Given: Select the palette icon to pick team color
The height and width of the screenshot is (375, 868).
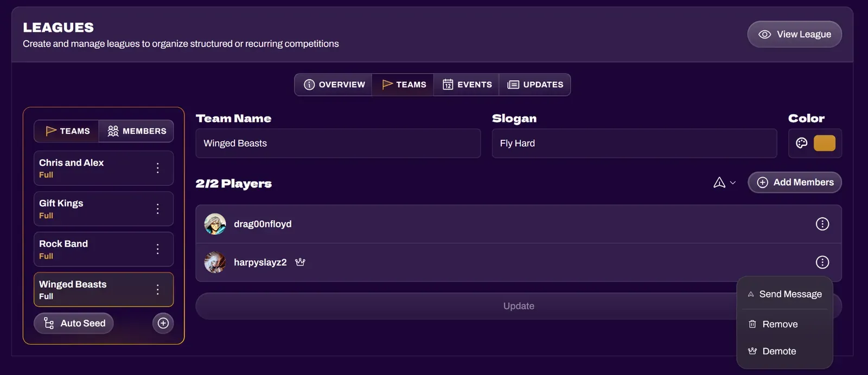Looking at the screenshot, I should tap(801, 143).
